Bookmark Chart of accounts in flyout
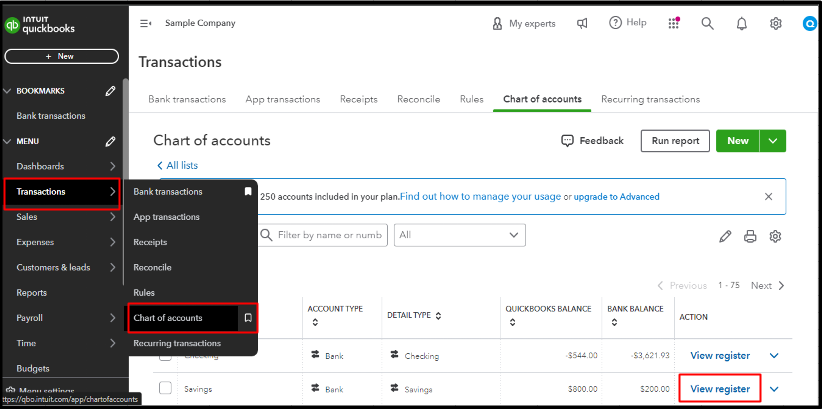This screenshot has width=822, height=409. tap(248, 318)
